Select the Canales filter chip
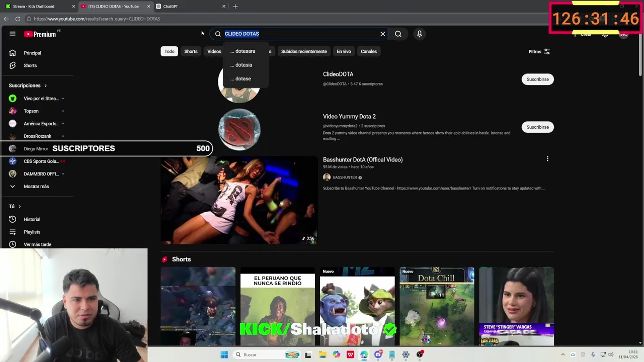 pos(369,51)
